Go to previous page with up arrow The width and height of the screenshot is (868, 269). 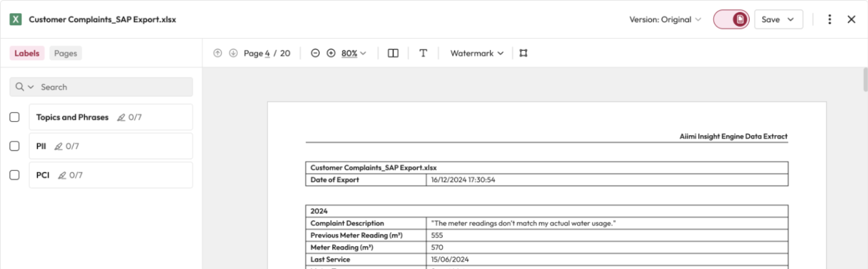click(218, 53)
